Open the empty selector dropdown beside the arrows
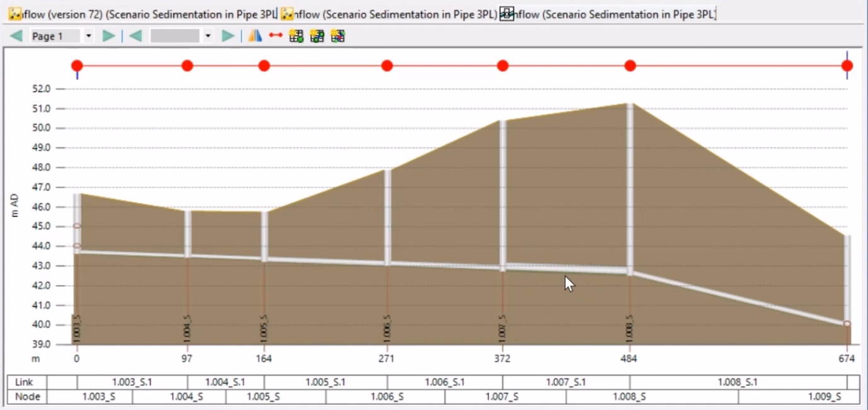 [x=208, y=36]
